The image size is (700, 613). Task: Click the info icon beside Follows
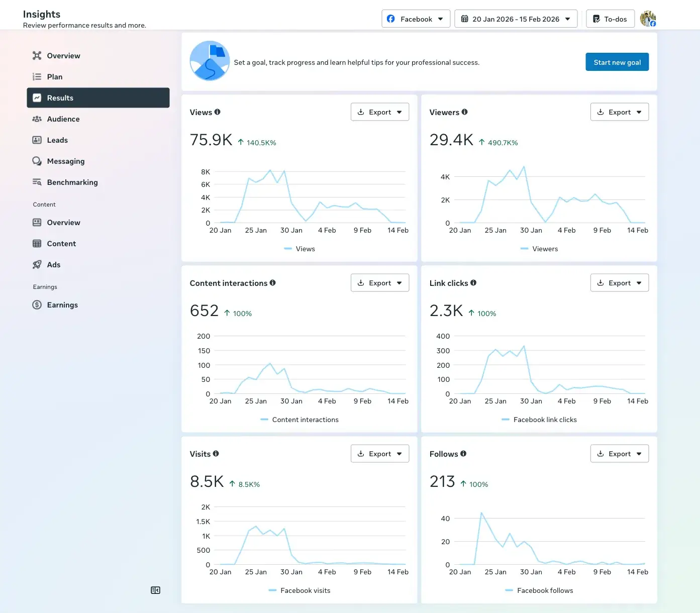pyautogui.click(x=463, y=454)
